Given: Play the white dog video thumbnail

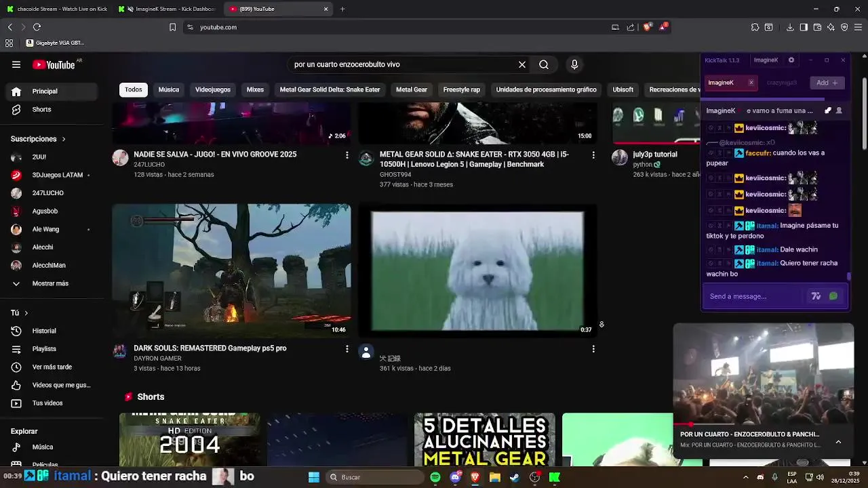Looking at the screenshot, I should [x=478, y=270].
